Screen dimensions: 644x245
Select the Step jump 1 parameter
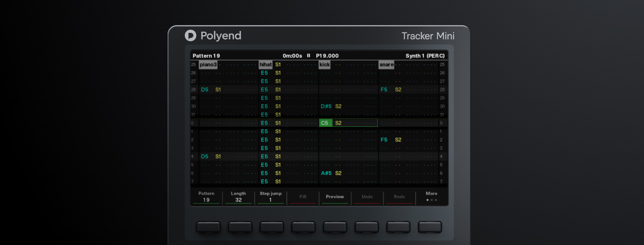tap(271, 197)
